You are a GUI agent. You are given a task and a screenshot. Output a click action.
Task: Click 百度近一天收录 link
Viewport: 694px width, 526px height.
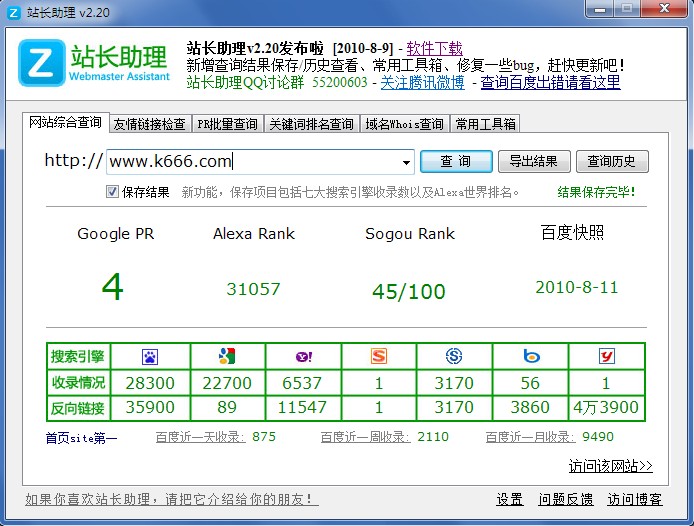(200, 437)
